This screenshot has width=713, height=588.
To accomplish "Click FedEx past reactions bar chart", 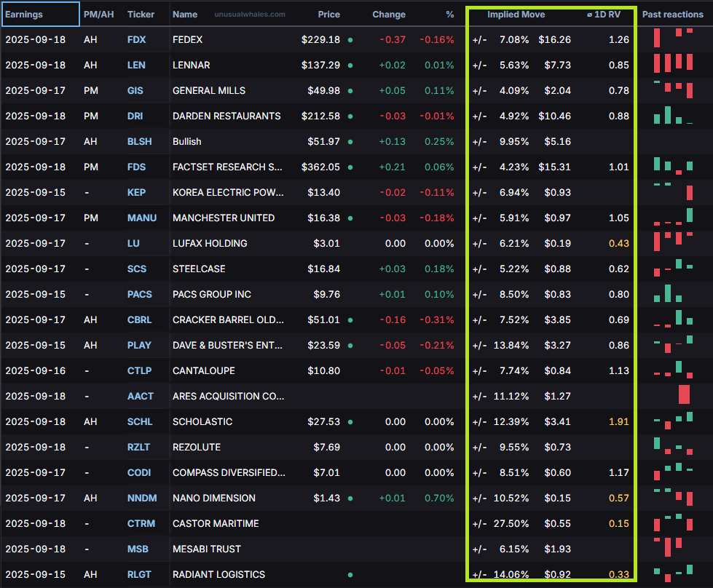I will coord(673,38).
